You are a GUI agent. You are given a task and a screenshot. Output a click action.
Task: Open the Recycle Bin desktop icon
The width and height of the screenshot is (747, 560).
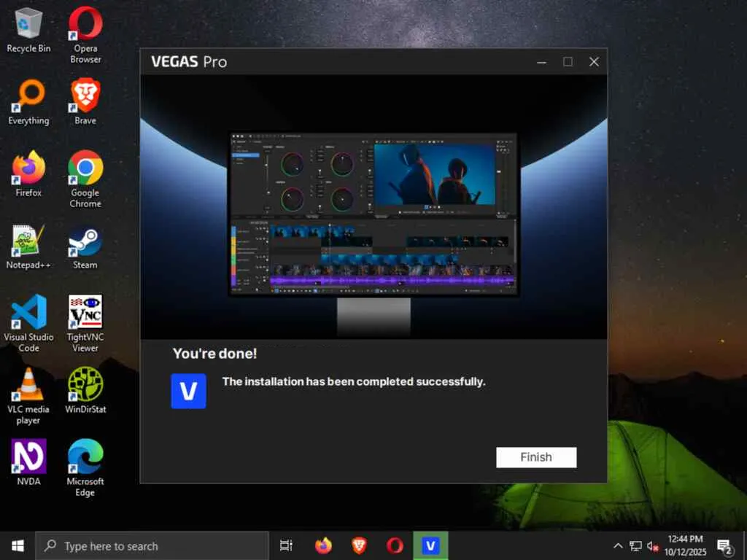click(x=28, y=30)
